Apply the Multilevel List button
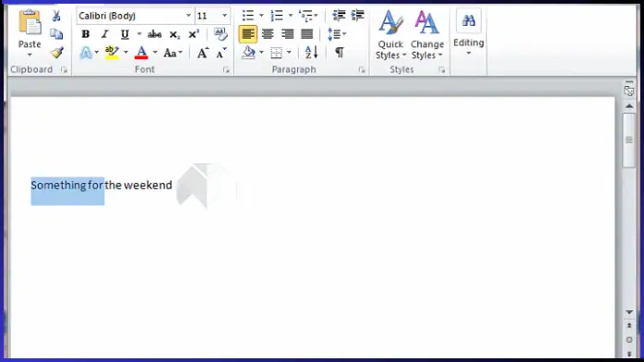644x362 pixels. pos(305,16)
